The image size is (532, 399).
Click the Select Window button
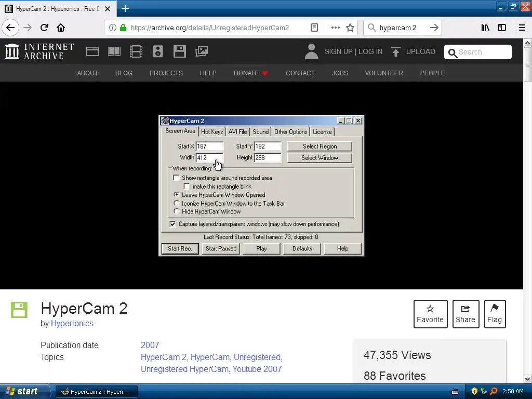coord(320,158)
